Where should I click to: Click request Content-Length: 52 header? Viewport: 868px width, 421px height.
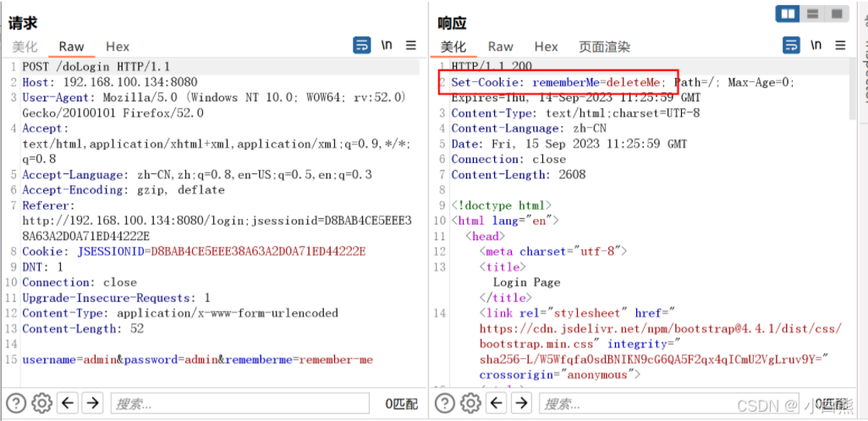[x=83, y=329]
